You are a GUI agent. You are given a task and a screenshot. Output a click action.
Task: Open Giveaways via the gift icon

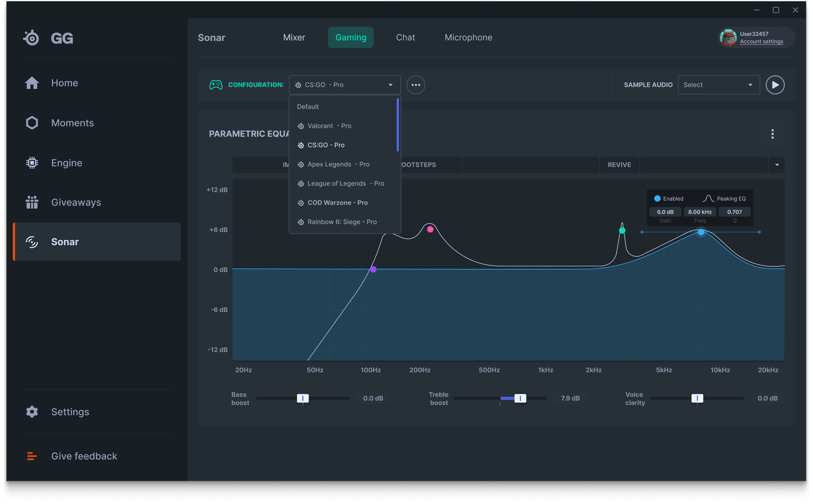coord(32,202)
